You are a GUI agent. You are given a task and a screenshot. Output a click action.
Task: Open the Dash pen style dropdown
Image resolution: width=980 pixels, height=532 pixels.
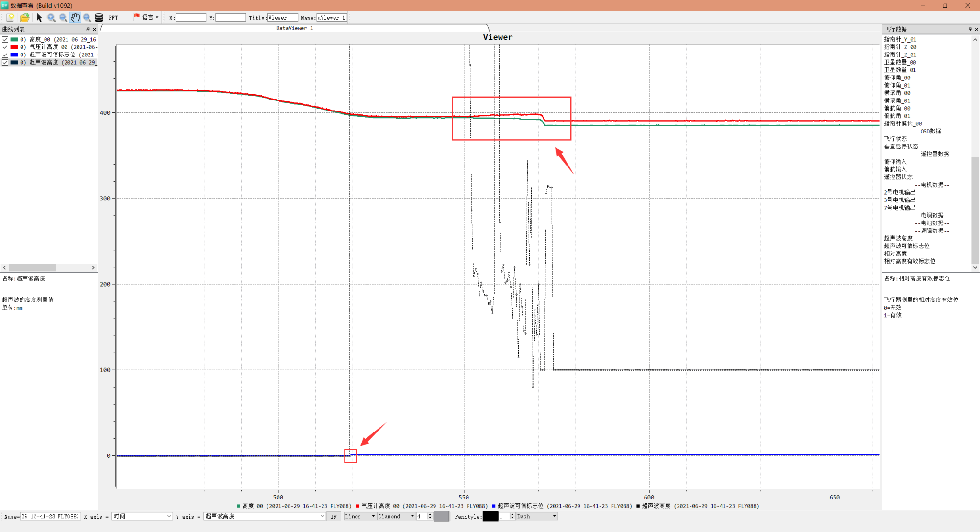click(537, 516)
